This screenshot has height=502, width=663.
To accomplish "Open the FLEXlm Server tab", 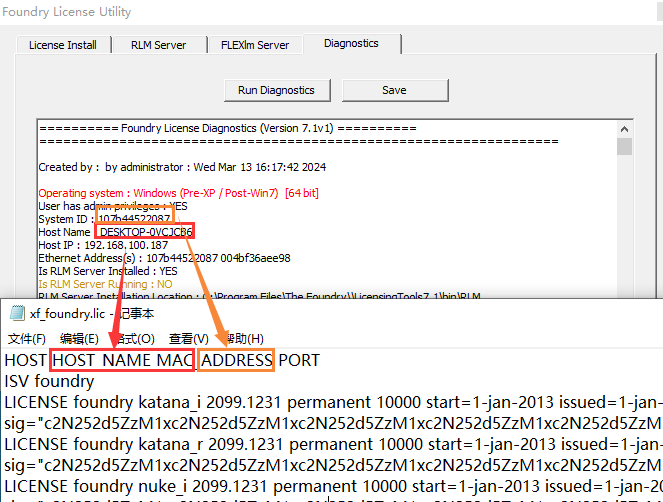I will pos(255,45).
